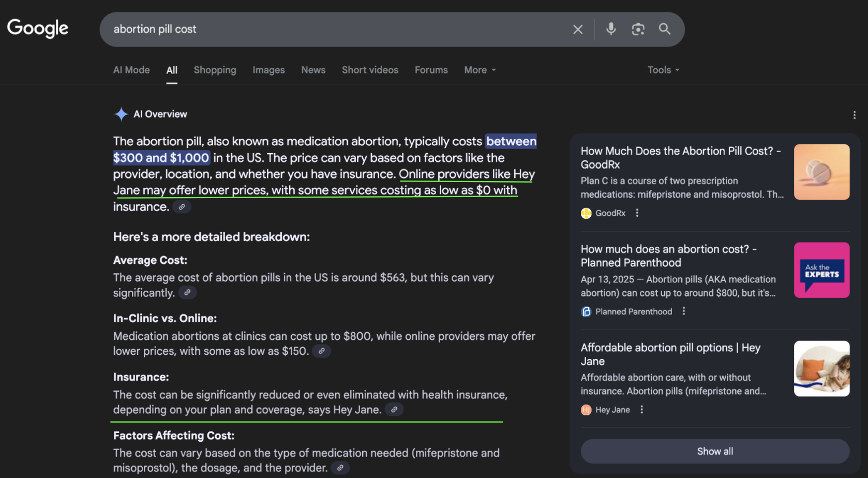
Task: Open source link icon after 'says Hey Jane.'
Action: 394,410
